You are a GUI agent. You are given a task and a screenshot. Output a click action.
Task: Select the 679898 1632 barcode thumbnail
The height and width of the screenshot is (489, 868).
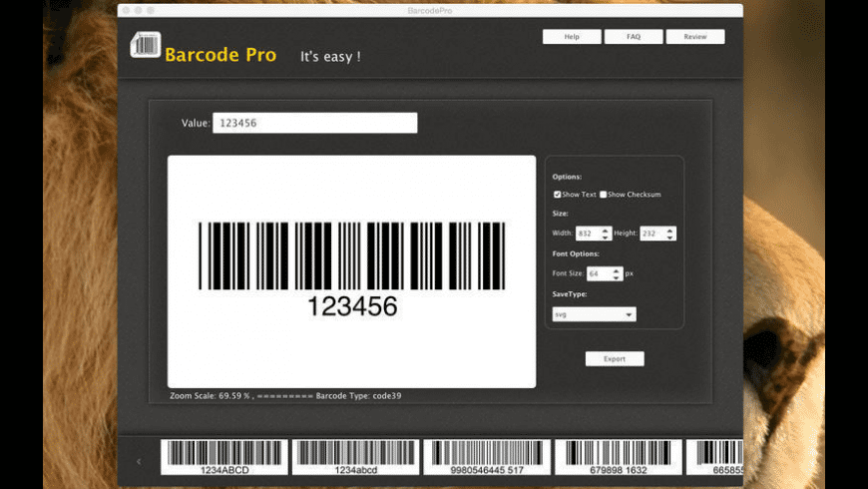click(619, 457)
